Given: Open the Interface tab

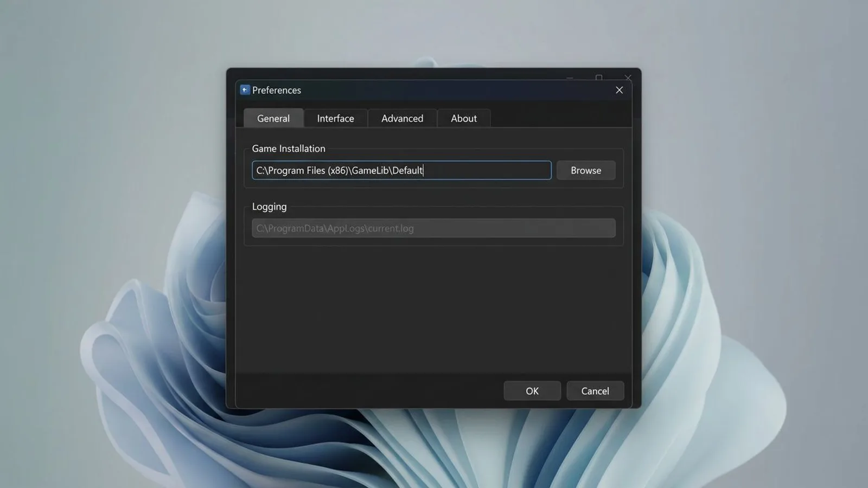Looking at the screenshot, I should click(x=335, y=118).
